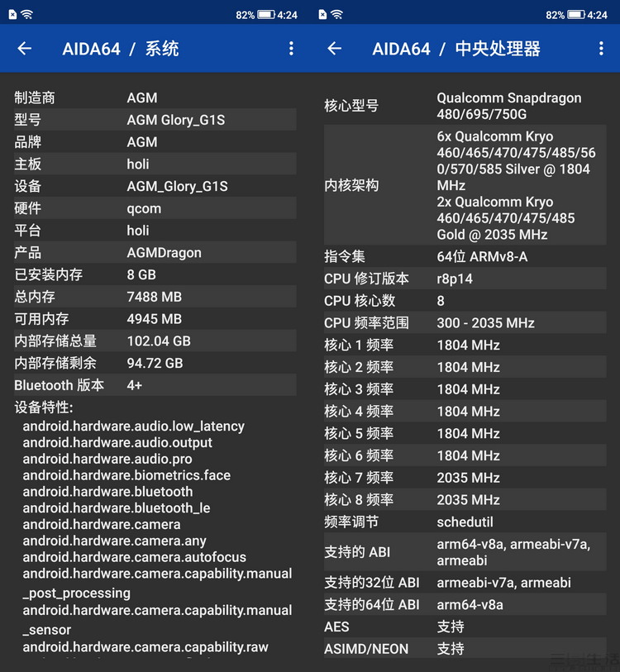The height and width of the screenshot is (672, 620).
Task: Select the 主板 holi row
Action: coord(155,164)
